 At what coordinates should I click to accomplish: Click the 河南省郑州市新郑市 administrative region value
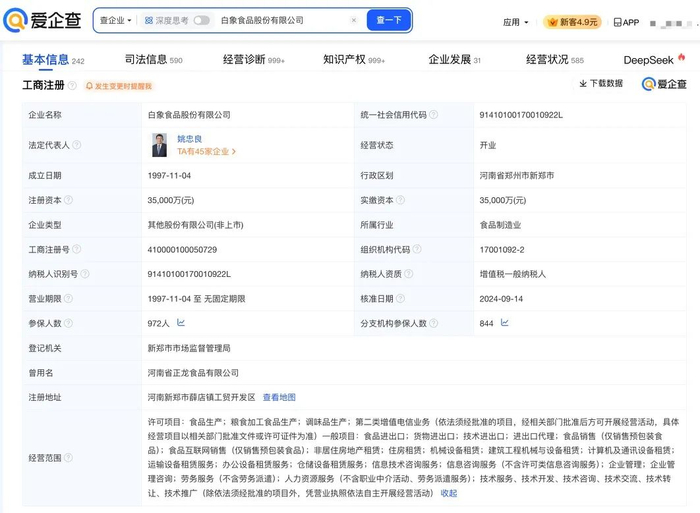point(517,175)
